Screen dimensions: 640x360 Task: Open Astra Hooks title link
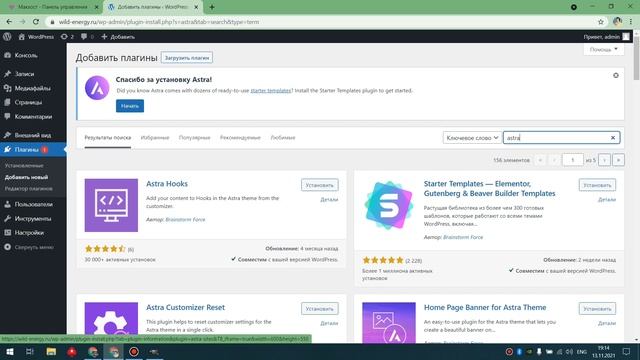167,184
